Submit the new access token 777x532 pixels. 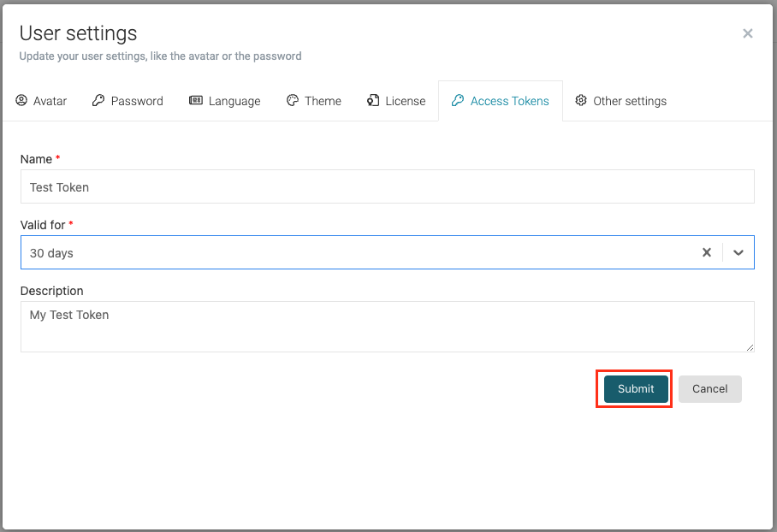click(x=636, y=388)
